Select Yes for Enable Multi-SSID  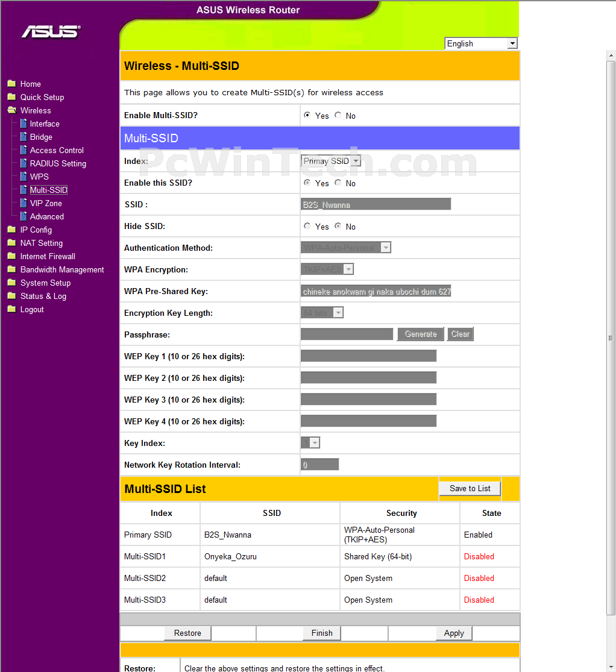coord(307,115)
